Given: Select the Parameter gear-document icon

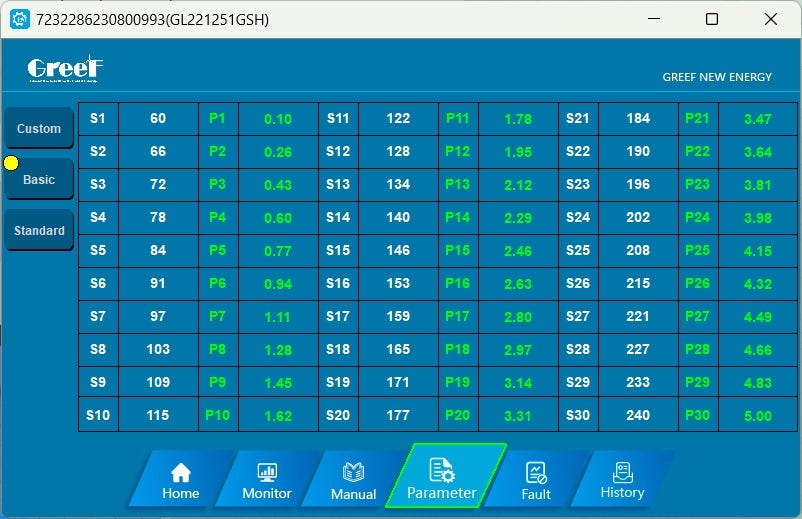Looking at the screenshot, I should point(442,470).
